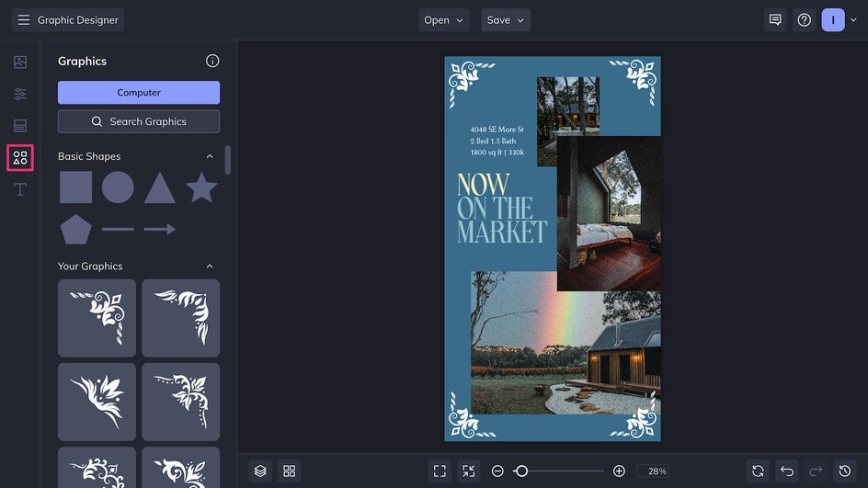Select the top-right floral corner ornament on canvas
This screenshot has width=868, height=488.
(634, 81)
